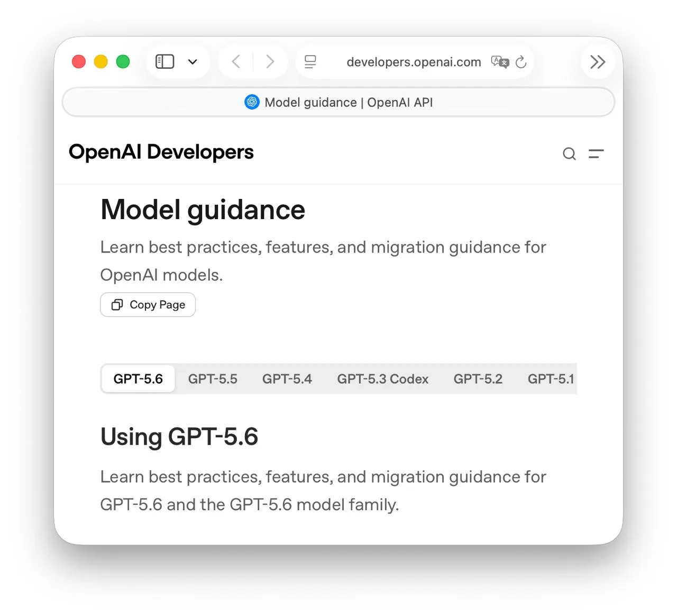Reload the page with the refresh icon

click(x=521, y=62)
